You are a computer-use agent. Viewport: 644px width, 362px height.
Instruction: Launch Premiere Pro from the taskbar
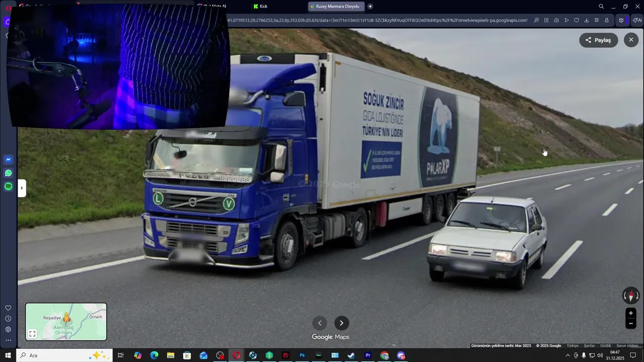368,355
